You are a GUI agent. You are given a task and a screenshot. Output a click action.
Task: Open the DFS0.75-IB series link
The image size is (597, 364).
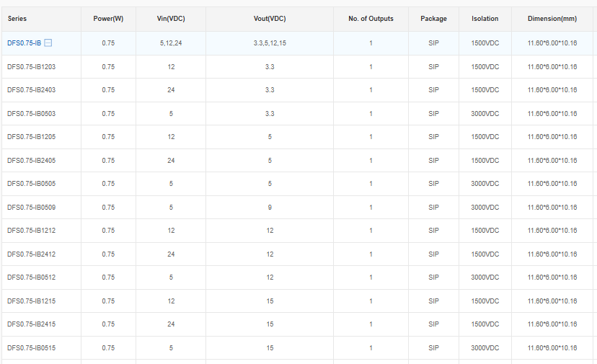(24, 43)
